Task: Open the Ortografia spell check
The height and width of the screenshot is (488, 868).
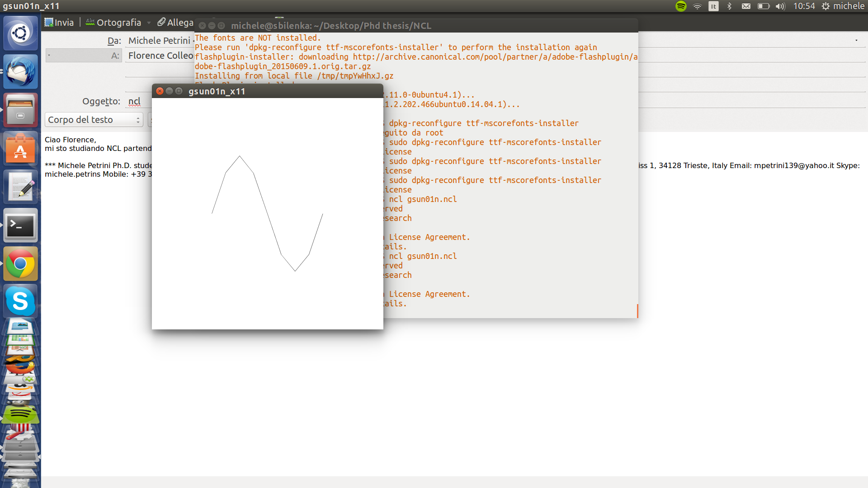Action: click(113, 22)
